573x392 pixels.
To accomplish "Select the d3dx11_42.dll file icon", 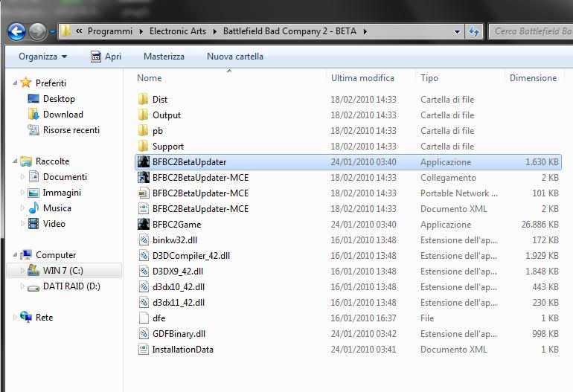I will coord(143,303).
